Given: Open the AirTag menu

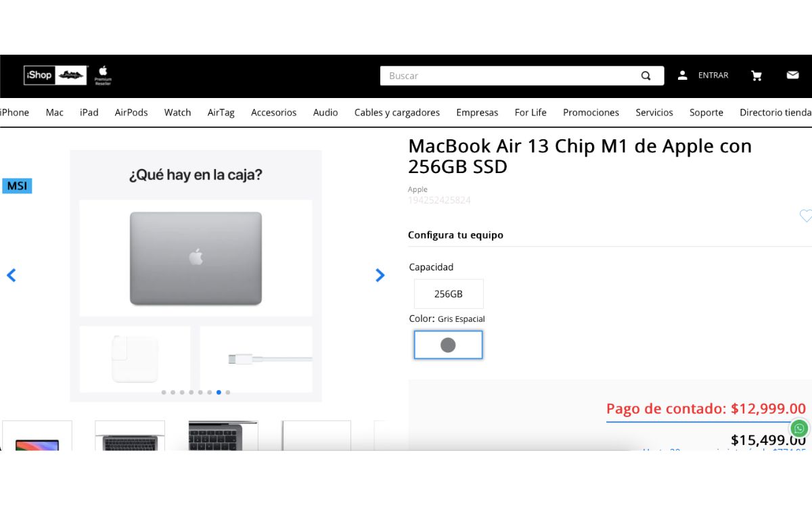Looking at the screenshot, I should click(221, 112).
